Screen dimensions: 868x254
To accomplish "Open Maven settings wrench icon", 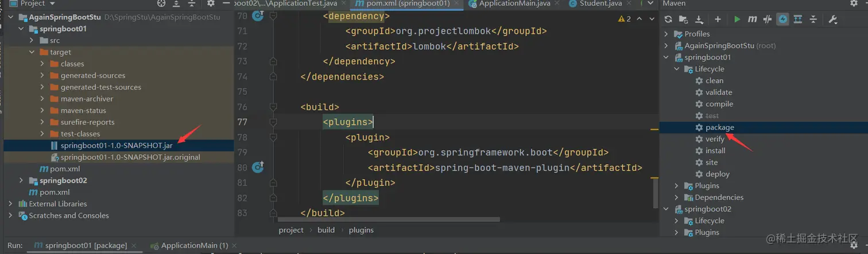I will tap(833, 19).
